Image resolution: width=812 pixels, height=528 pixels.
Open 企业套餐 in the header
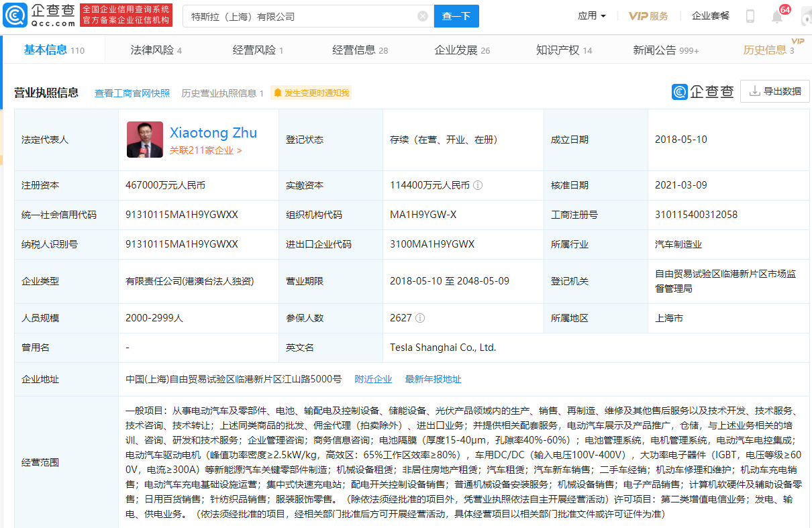(x=711, y=16)
